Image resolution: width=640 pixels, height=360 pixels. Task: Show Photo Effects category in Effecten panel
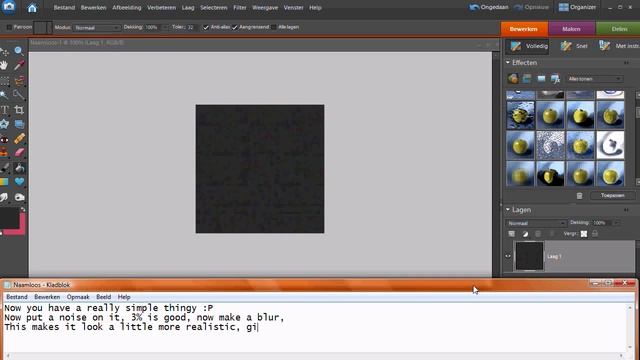pos(541,78)
